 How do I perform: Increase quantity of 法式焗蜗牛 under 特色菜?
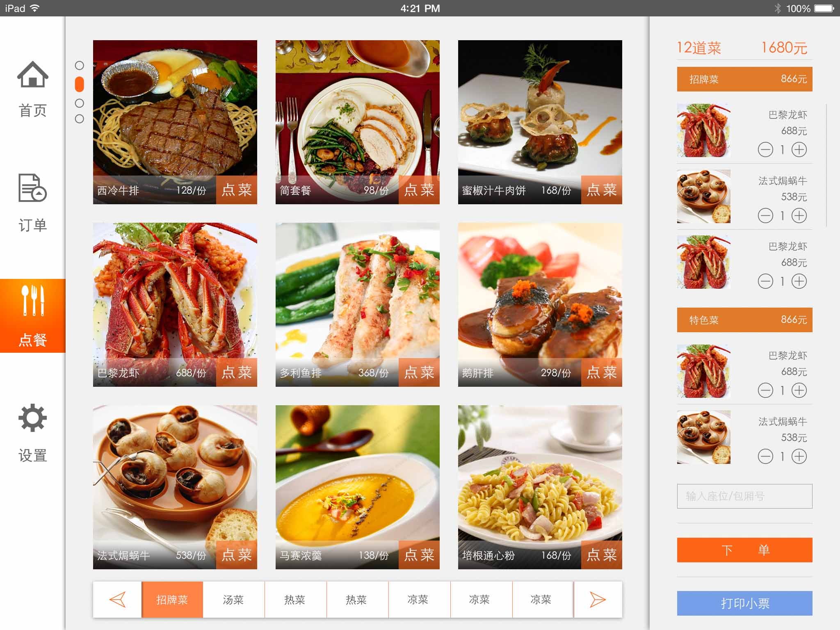coord(799,456)
